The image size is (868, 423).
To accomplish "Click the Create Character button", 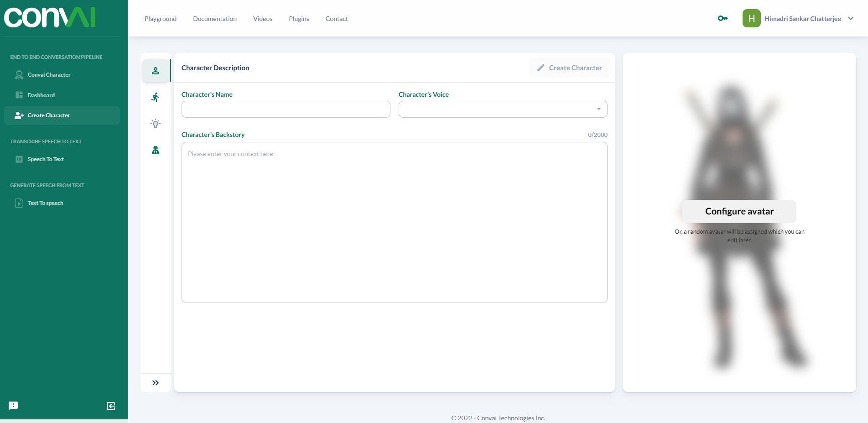I will pos(570,68).
